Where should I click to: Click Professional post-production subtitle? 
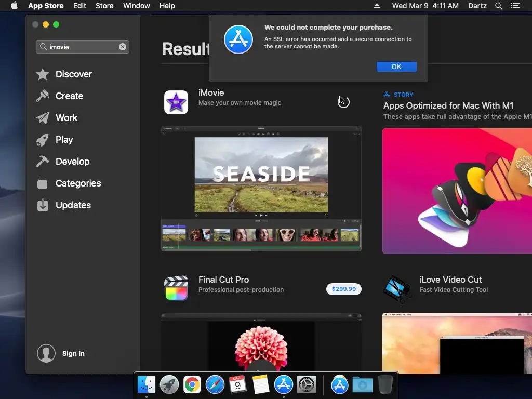coord(241,290)
